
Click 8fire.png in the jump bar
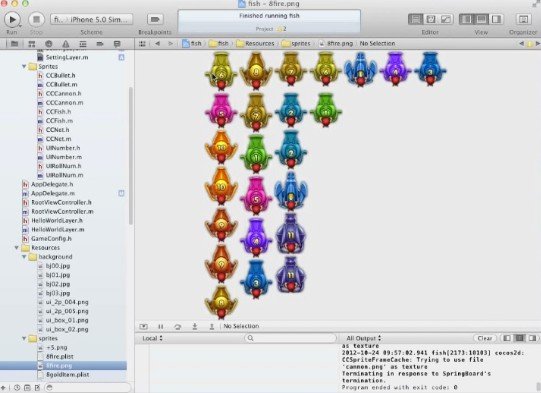click(336, 43)
